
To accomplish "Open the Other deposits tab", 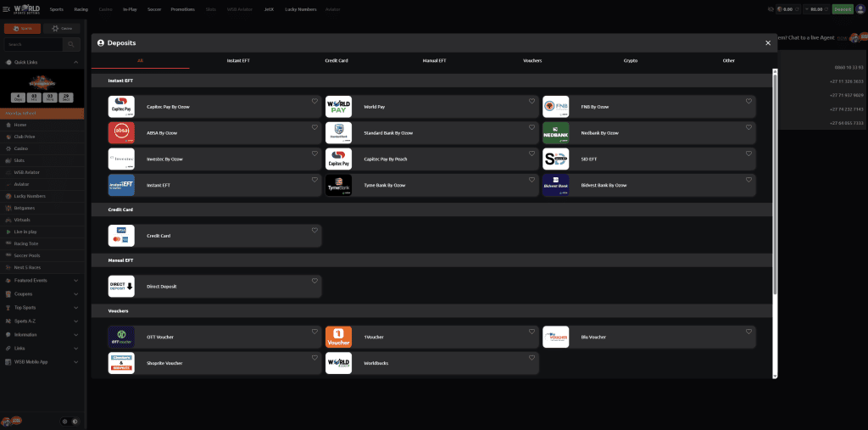I will pyautogui.click(x=728, y=60).
